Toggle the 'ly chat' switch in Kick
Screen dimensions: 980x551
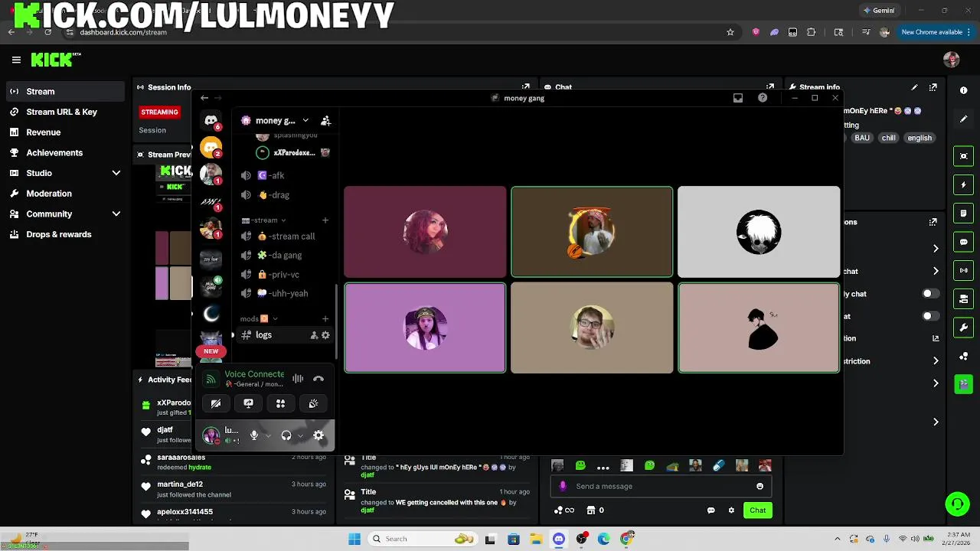pyautogui.click(x=929, y=294)
